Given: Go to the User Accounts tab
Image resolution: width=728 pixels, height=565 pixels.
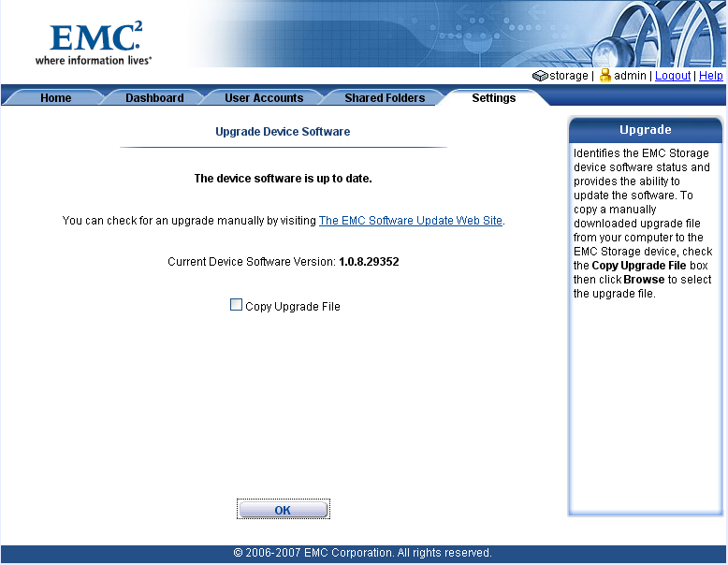Looking at the screenshot, I should point(264,98).
